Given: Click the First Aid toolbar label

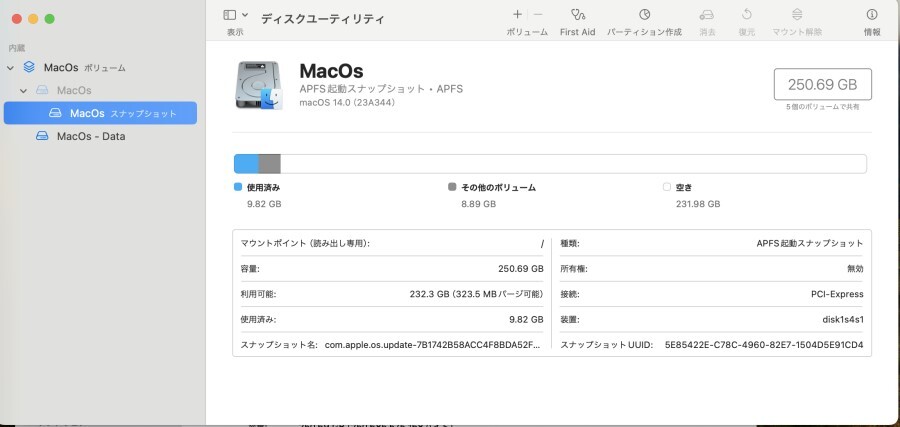Looking at the screenshot, I should click(x=577, y=32).
